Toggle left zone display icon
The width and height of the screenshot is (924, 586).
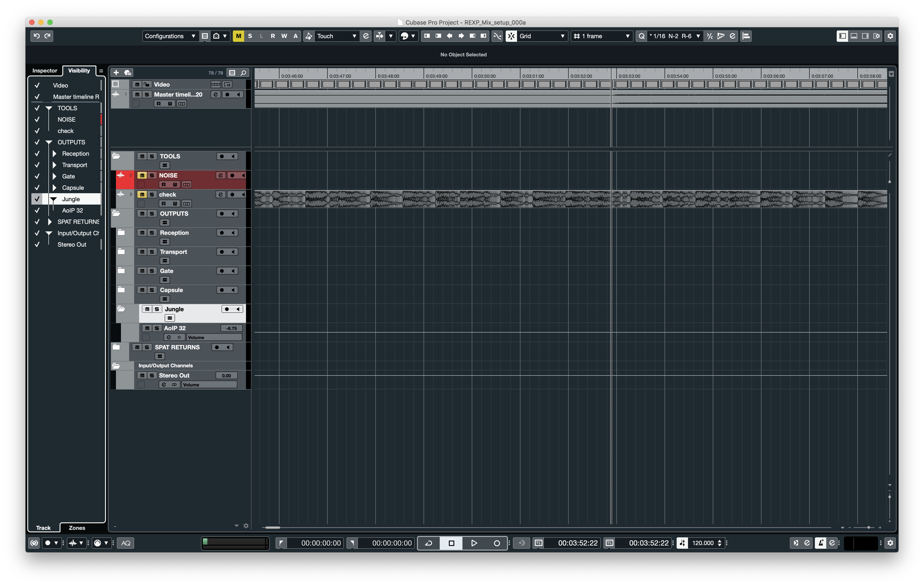click(x=842, y=36)
